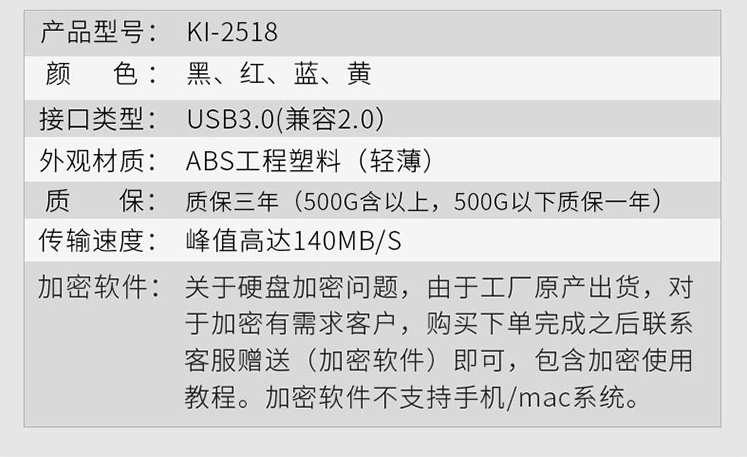Click the line starting 于加密有需求客户
This screenshot has height=457, width=747.
click(x=439, y=324)
